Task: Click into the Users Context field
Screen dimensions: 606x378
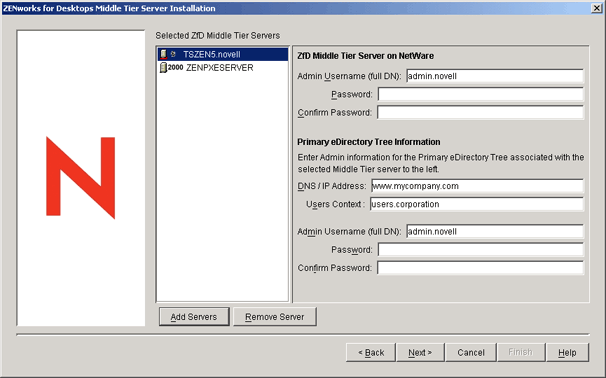Action: [x=477, y=204]
